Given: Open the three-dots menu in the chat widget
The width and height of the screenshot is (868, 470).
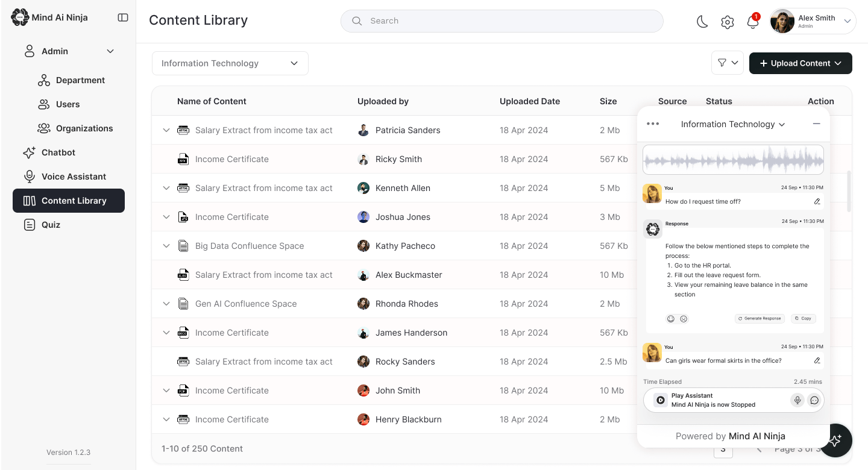Looking at the screenshot, I should pyautogui.click(x=653, y=124).
